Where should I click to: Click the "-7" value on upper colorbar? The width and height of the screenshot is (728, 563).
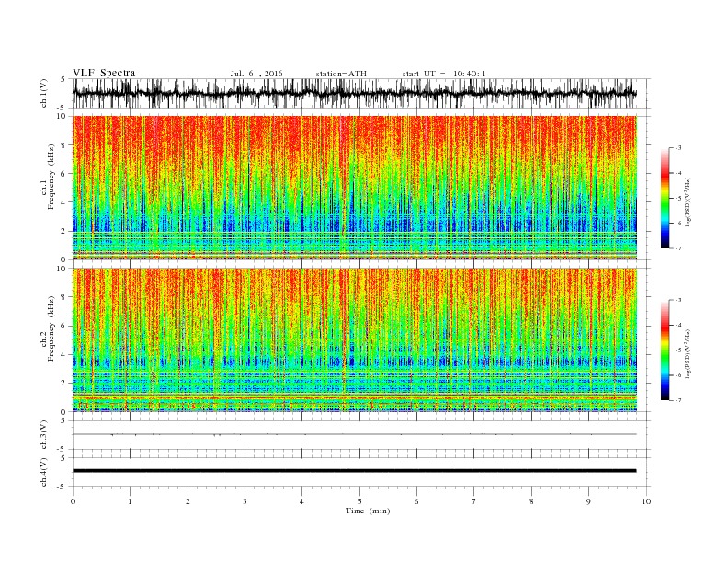click(x=678, y=248)
